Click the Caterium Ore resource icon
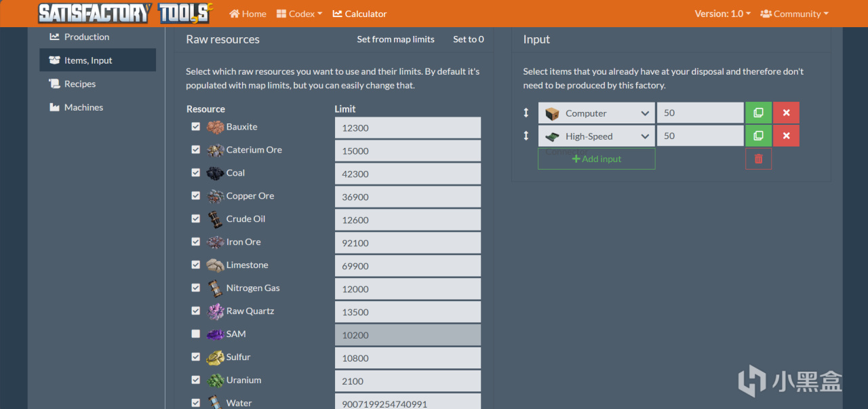 (x=215, y=150)
